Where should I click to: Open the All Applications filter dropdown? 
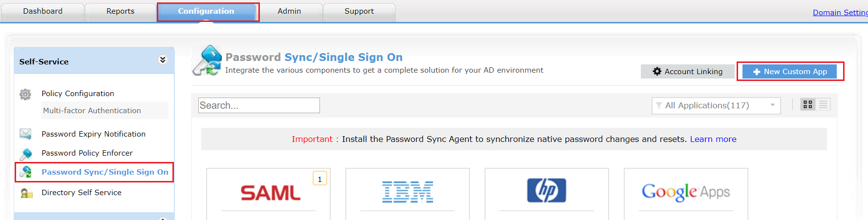[716, 105]
